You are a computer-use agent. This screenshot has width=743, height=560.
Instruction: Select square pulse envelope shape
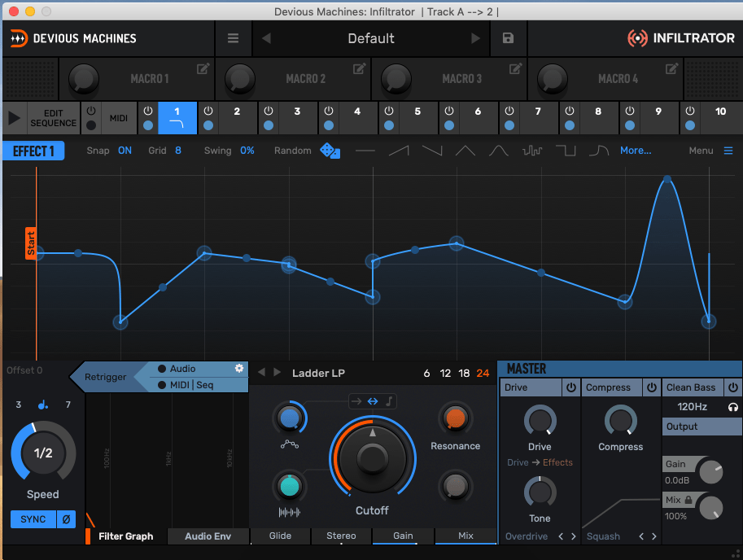[x=566, y=151]
